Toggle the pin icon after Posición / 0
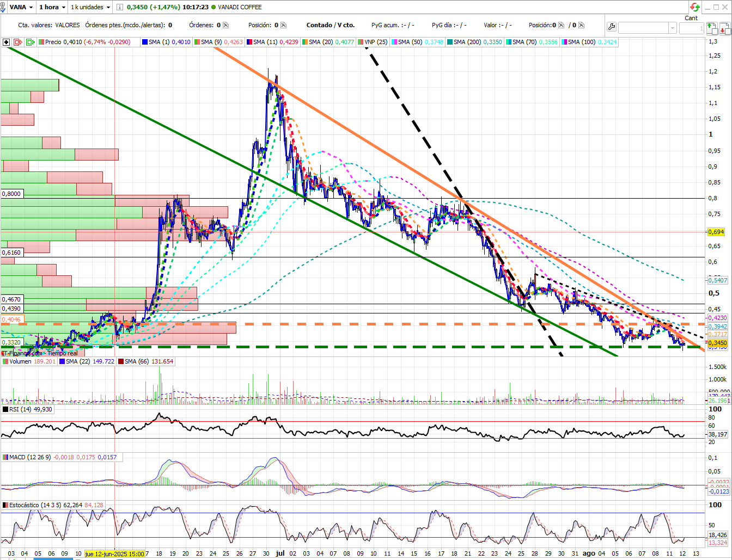The height and width of the screenshot is (560, 732). coord(581,25)
